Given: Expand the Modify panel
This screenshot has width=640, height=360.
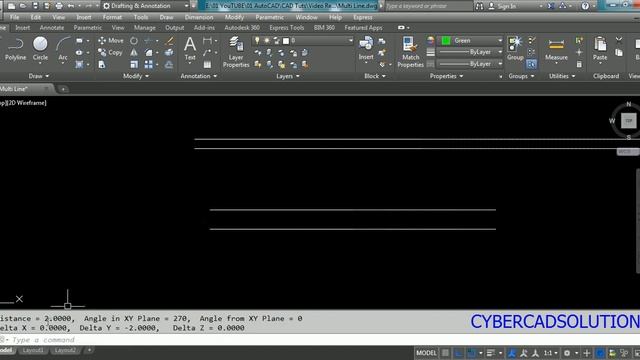Looking at the screenshot, I should [136, 76].
